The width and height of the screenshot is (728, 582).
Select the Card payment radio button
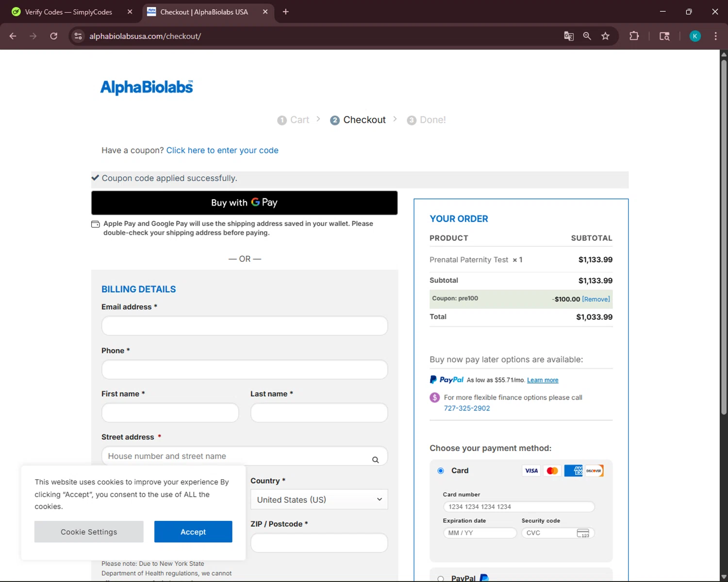click(441, 470)
